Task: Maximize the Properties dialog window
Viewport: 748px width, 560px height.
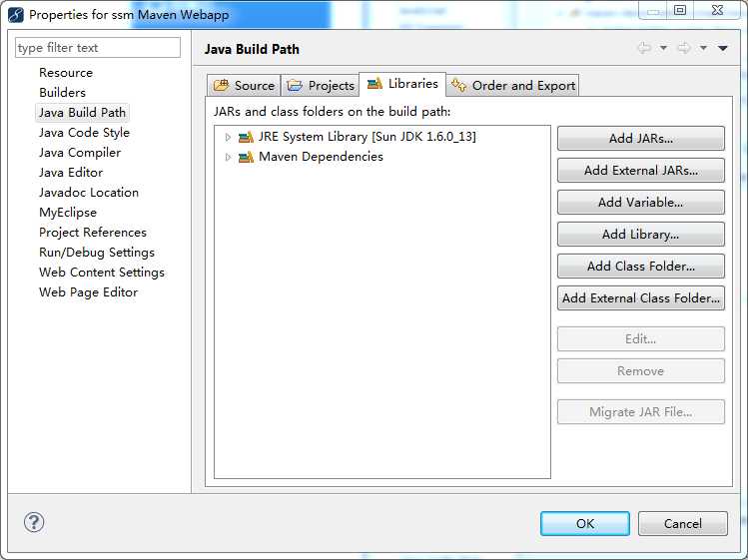Action: pyautogui.click(x=679, y=10)
